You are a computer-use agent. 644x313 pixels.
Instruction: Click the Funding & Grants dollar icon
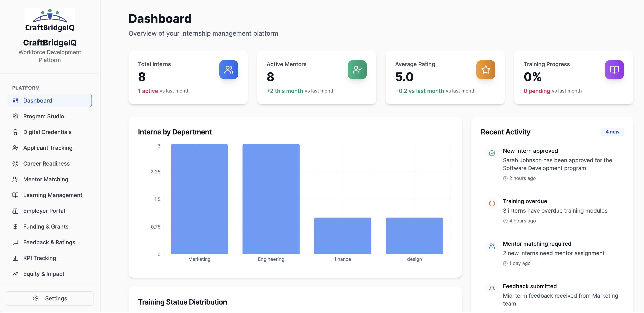15,226
